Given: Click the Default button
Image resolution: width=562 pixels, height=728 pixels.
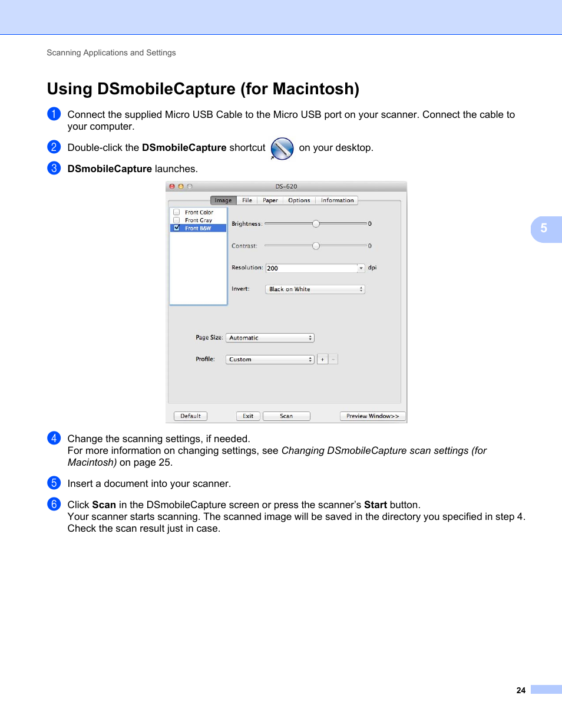Looking at the screenshot, I should tap(190, 416).
